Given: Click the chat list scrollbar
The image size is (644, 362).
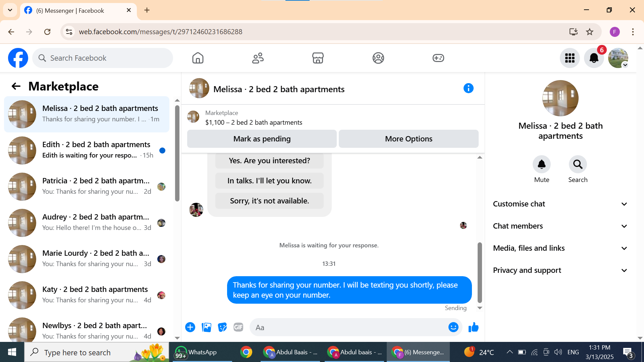Looking at the screenshot, I should click(x=177, y=153).
